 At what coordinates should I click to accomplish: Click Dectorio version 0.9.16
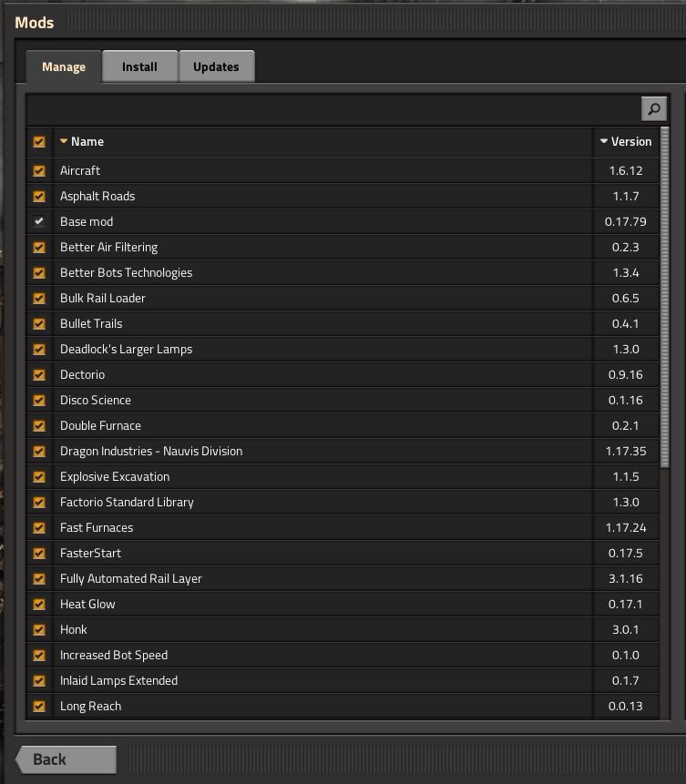626,374
